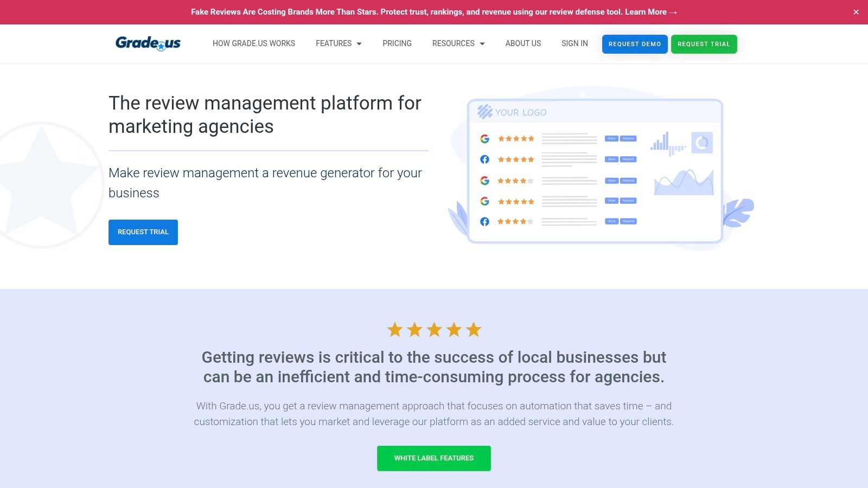Open the Sign In page
The height and width of the screenshot is (488, 868).
coord(575,43)
